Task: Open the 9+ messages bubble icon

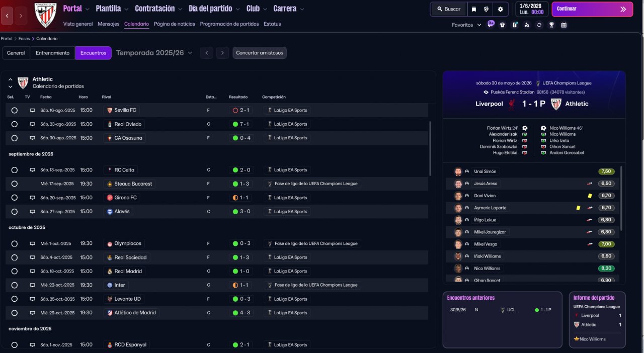Action: [491, 24]
